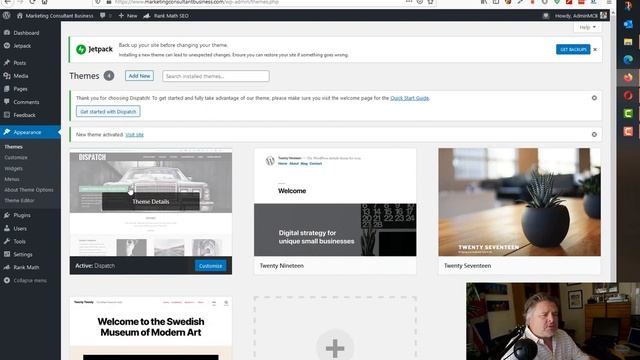Click the Jetpack sidebar icon

point(7,46)
